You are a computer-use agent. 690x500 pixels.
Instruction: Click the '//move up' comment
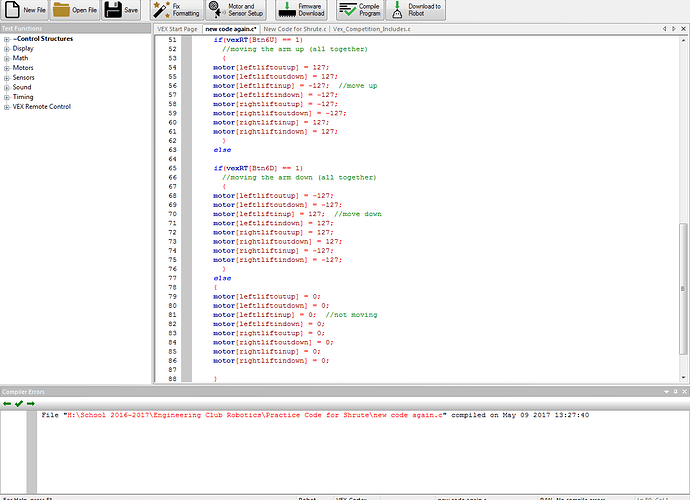point(358,86)
